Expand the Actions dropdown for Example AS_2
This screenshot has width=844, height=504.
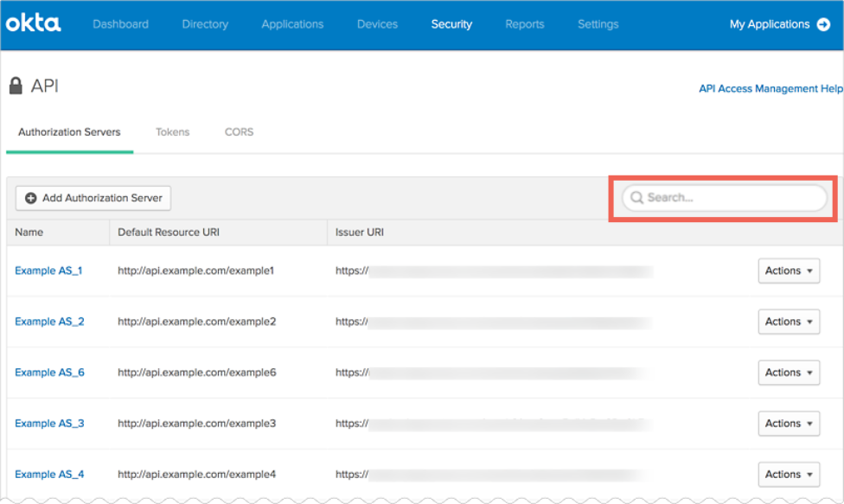(790, 322)
